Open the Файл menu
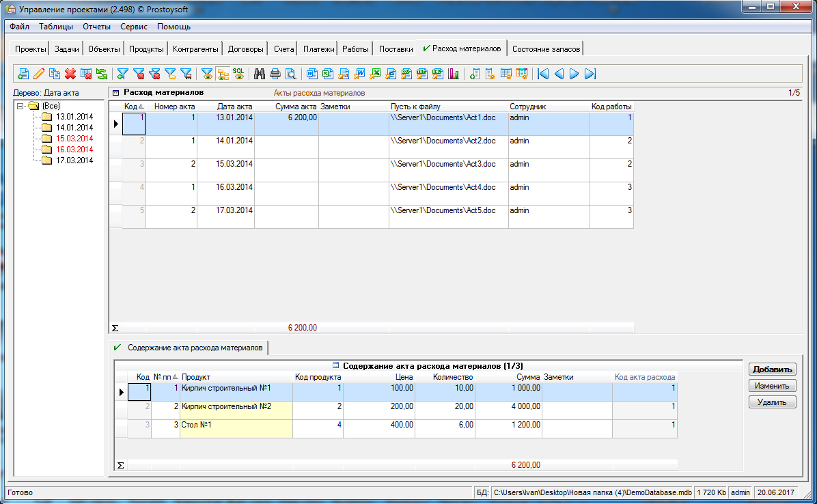Image resolution: width=817 pixels, height=504 pixels. [x=19, y=27]
